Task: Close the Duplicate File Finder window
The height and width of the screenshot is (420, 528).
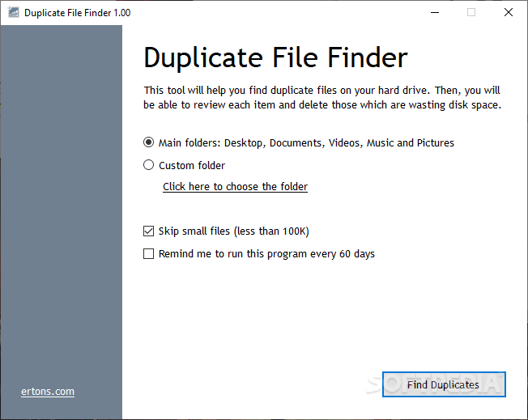Action: [508, 12]
